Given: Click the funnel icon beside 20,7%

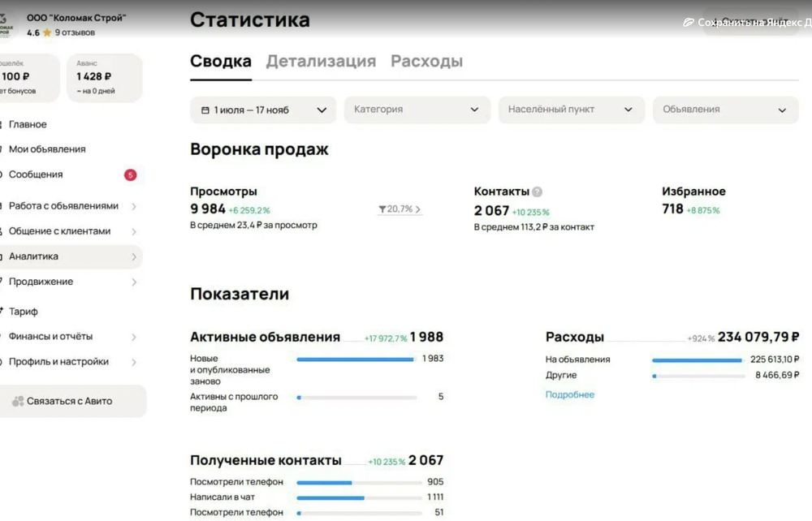Looking at the screenshot, I should click(x=382, y=209).
